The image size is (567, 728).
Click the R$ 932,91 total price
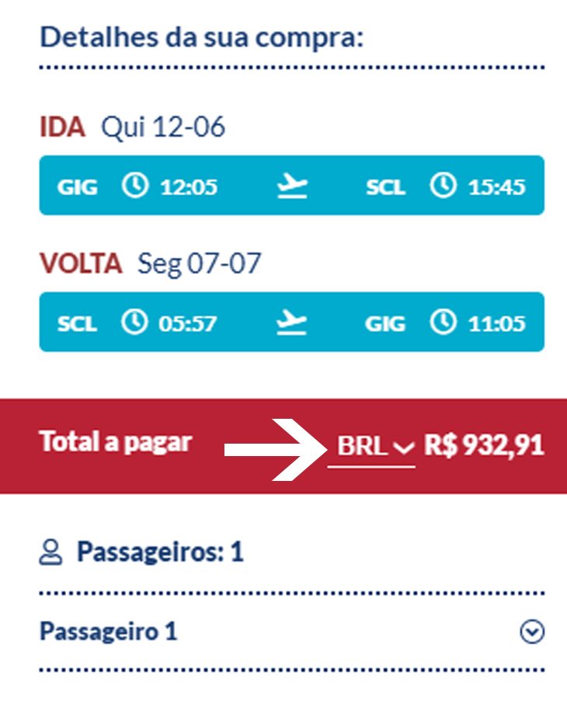point(484,446)
